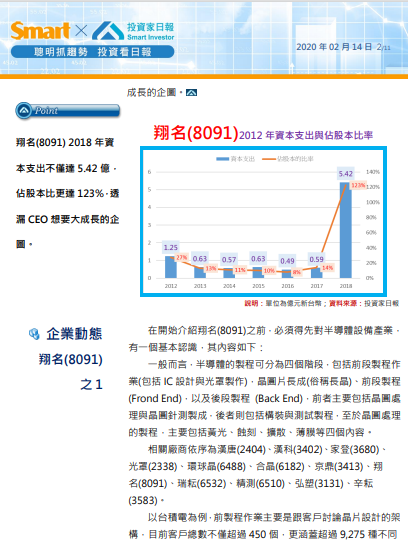
Task: Click the 140% axis label
Action: (x=373, y=172)
